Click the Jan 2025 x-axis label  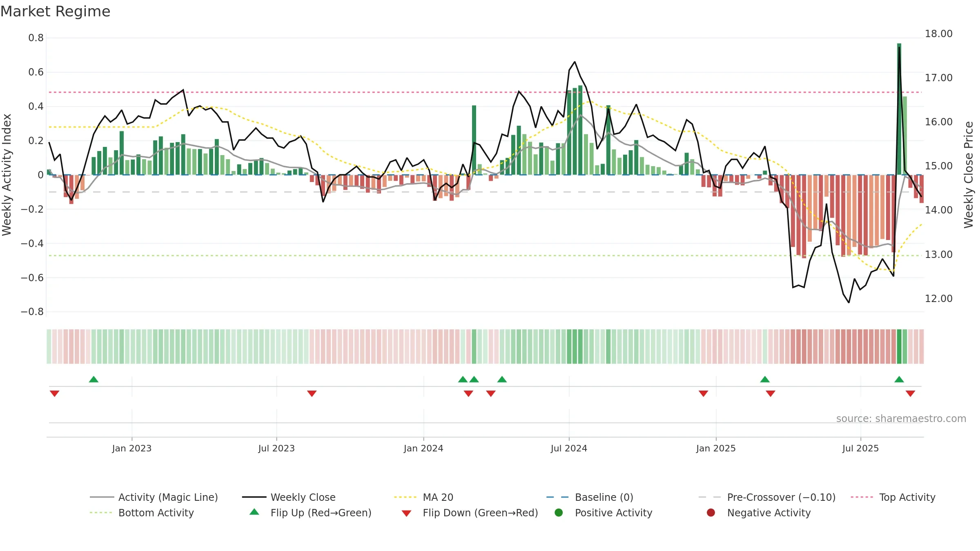716,448
